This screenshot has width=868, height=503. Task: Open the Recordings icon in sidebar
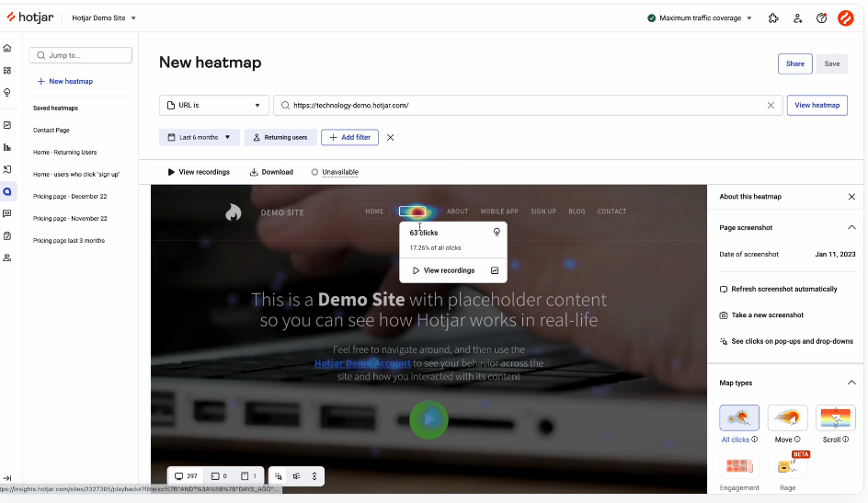pyautogui.click(x=7, y=169)
